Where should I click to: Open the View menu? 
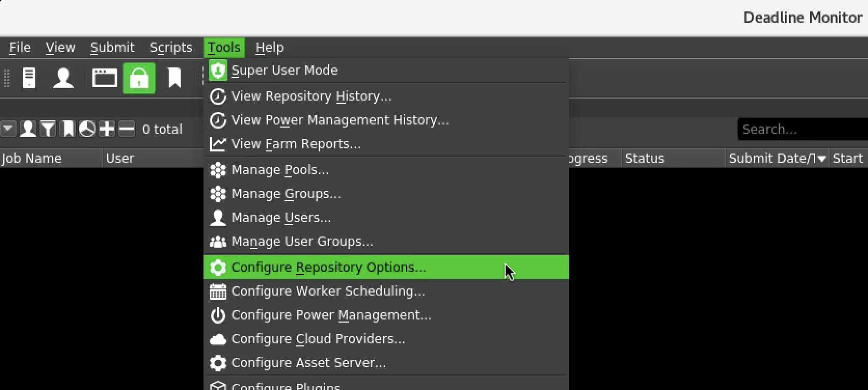60,48
